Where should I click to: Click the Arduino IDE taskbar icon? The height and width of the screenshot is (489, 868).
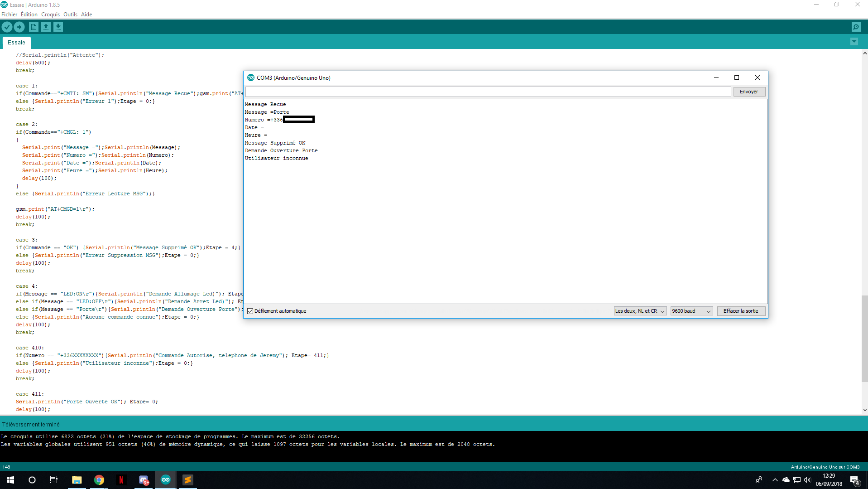(x=166, y=480)
